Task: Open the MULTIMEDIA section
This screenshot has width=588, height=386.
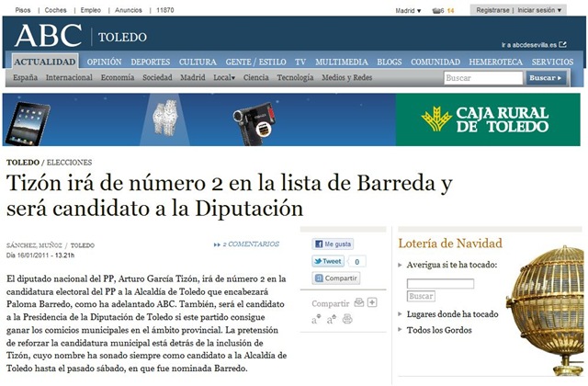Action: pos(342,62)
